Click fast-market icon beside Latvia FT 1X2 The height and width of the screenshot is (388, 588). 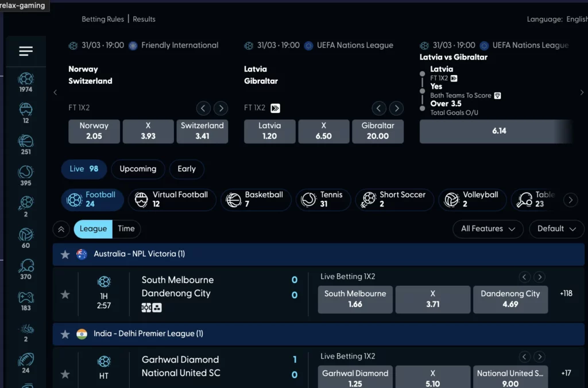275,108
